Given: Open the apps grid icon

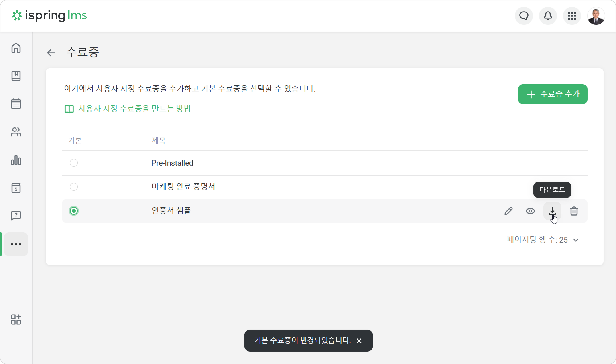Looking at the screenshot, I should [x=572, y=16].
